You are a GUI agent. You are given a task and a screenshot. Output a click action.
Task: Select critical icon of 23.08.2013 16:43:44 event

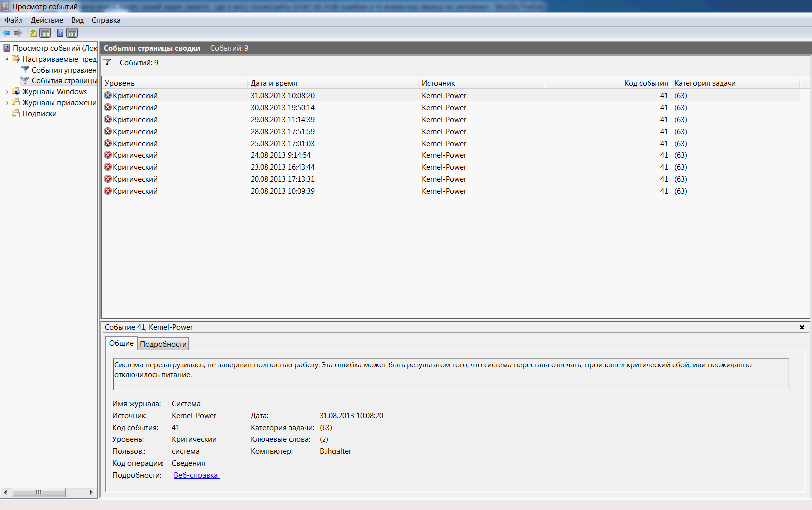coord(108,167)
